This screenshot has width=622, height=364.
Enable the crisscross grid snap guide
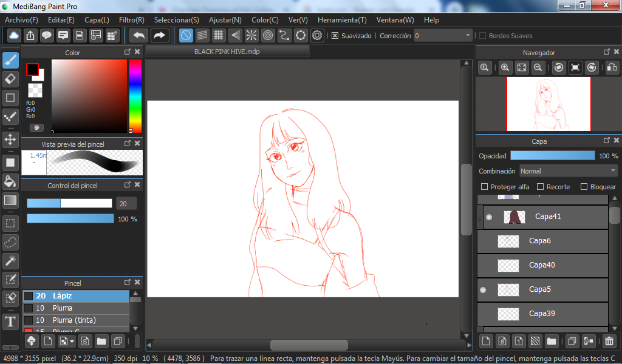pos(219,36)
